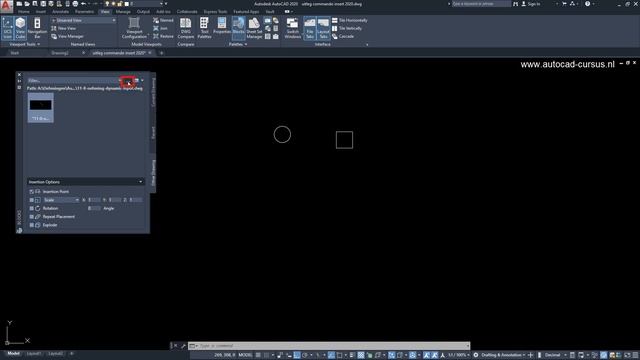Open the Scale type dropdown
The image size is (640, 360).
[x=61, y=200]
